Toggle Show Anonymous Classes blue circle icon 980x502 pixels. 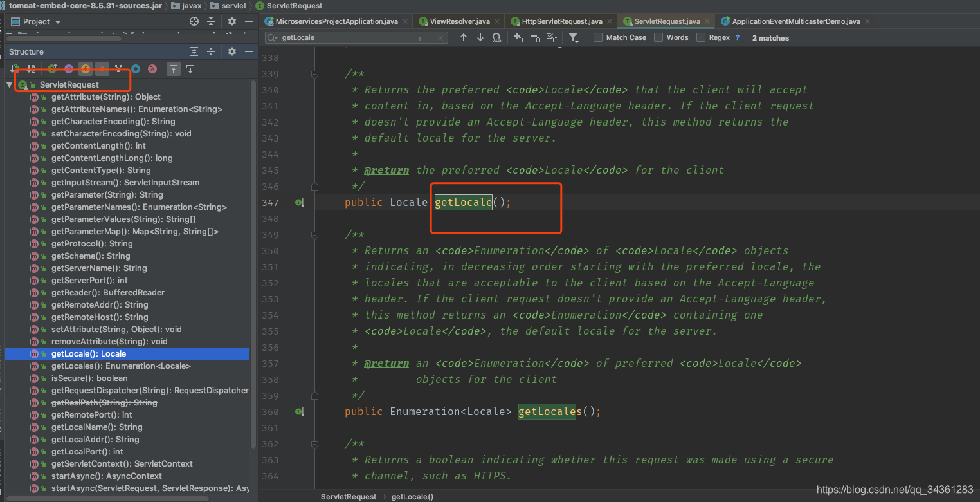pos(136,68)
